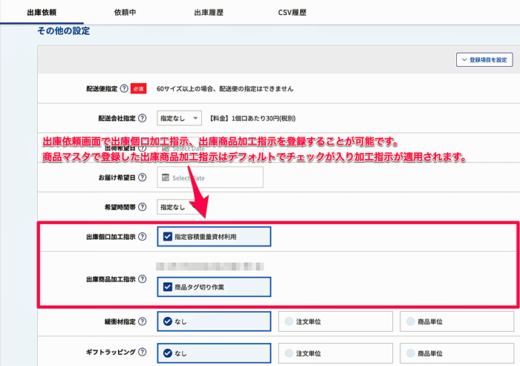This screenshot has height=366, width=520.
Task: Toggle the 指定容積重量資材利用 checkbox
Action: [167, 237]
